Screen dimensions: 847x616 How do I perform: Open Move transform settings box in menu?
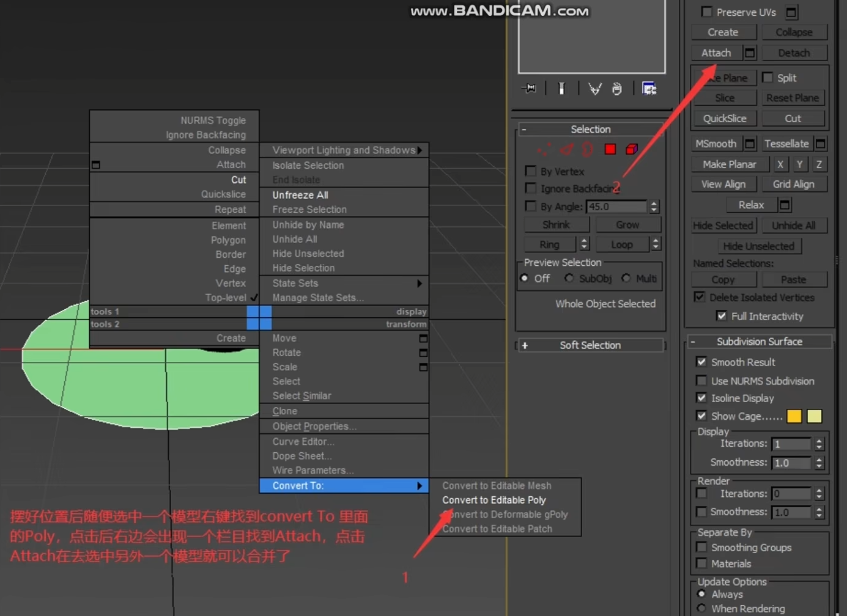tap(423, 338)
